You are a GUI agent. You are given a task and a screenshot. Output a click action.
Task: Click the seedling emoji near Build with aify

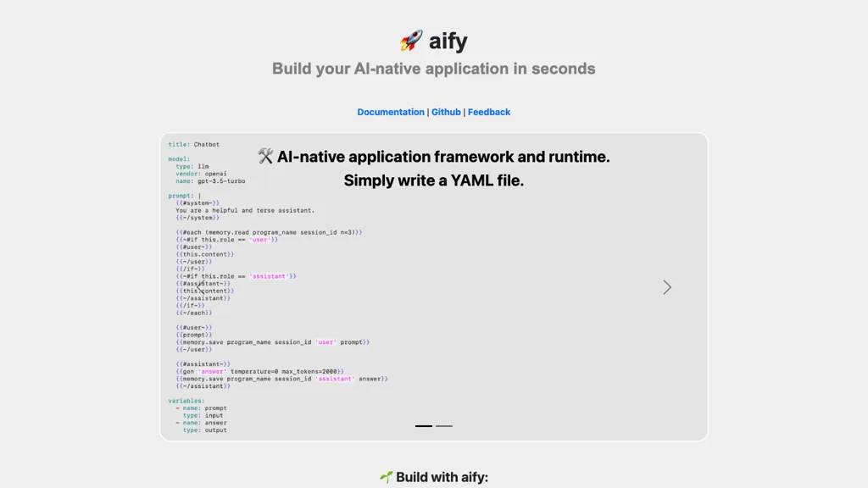click(x=386, y=477)
